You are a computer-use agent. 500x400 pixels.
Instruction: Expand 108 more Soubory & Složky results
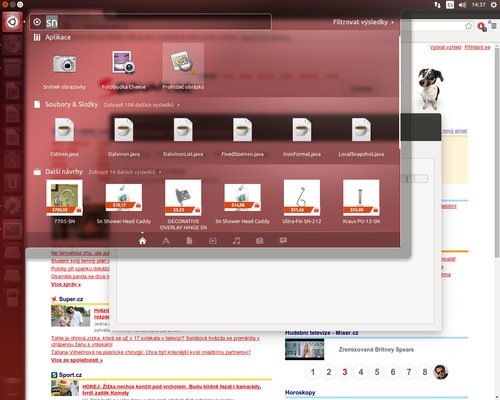coord(141,105)
